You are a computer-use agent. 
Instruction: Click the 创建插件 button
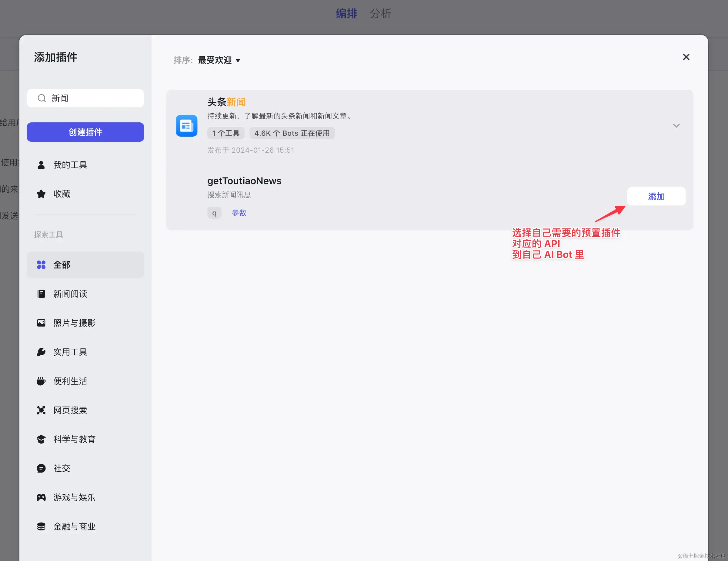[x=85, y=132]
